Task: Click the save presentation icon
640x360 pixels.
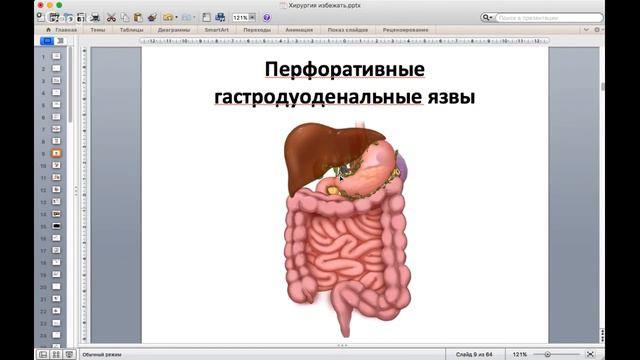Action: [x=81, y=17]
